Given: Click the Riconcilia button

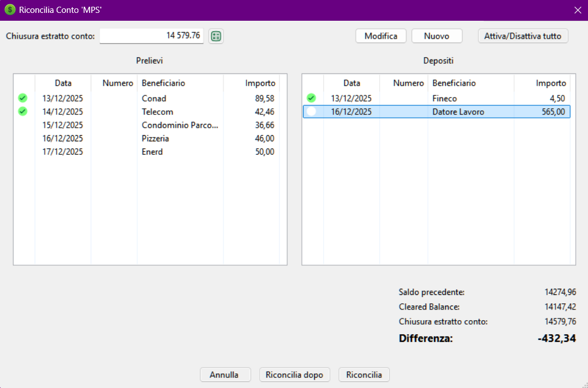Looking at the screenshot, I should (364, 375).
